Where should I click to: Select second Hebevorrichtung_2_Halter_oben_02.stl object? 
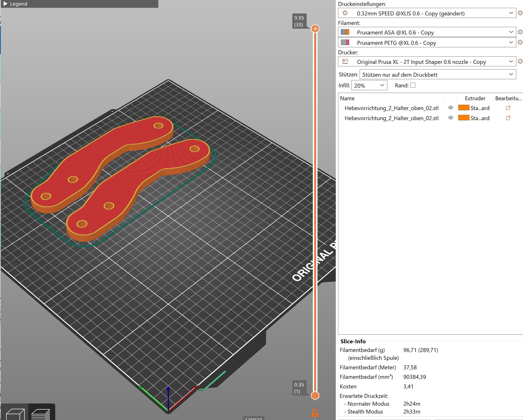(392, 118)
